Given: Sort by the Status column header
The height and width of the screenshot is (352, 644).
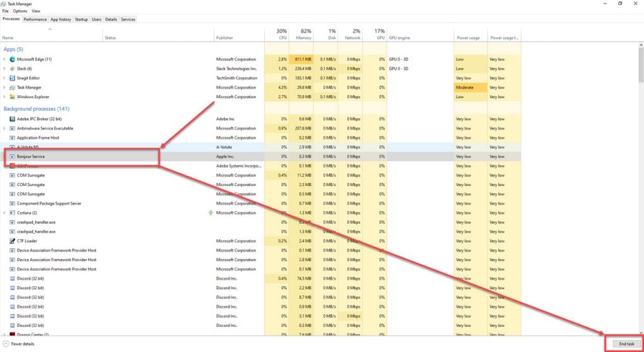Looking at the screenshot, I should coord(158,35).
